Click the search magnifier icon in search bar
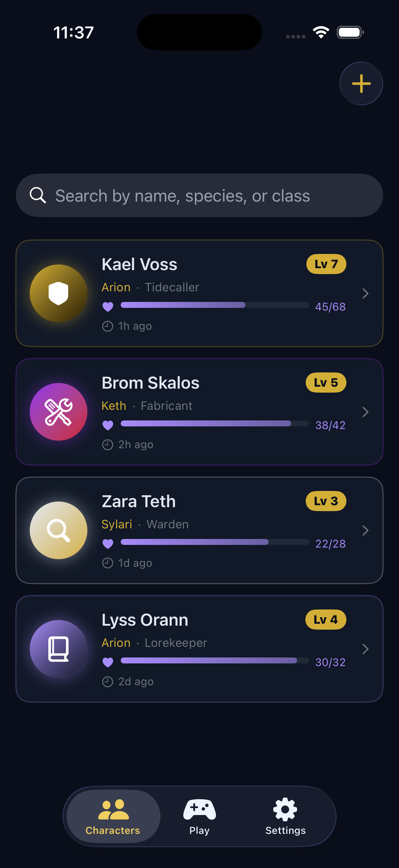The image size is (399, 868). pos(38,195)
